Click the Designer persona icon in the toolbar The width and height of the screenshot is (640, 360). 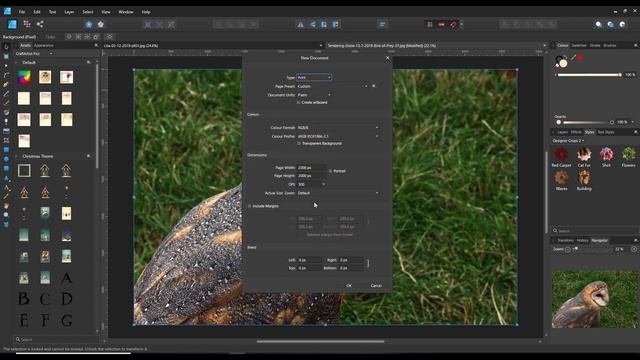(12, 24)
